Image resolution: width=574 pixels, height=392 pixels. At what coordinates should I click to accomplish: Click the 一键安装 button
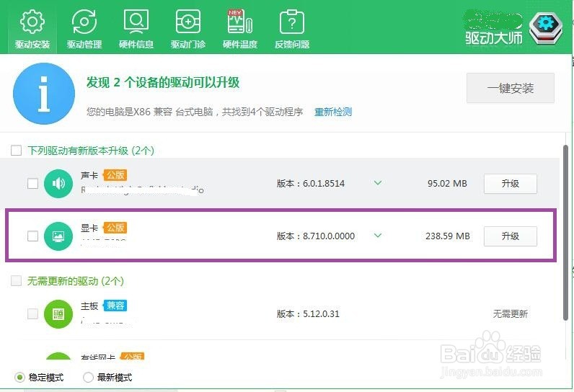511,88
